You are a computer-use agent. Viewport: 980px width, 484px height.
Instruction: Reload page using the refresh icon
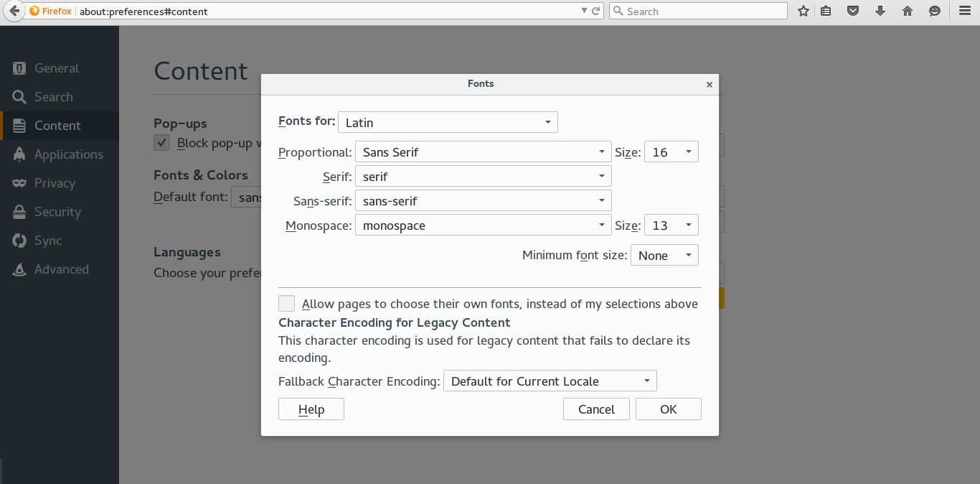(x=595, y=11)
